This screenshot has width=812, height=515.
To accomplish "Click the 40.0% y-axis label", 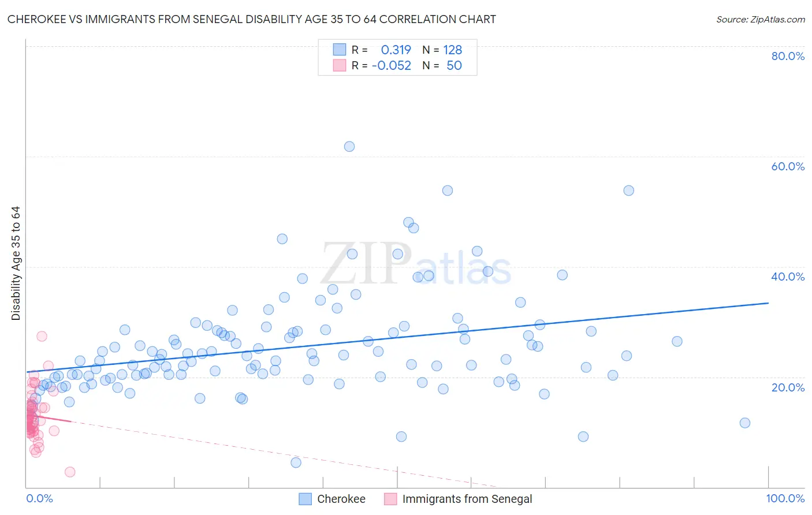I will pos(788,277).
